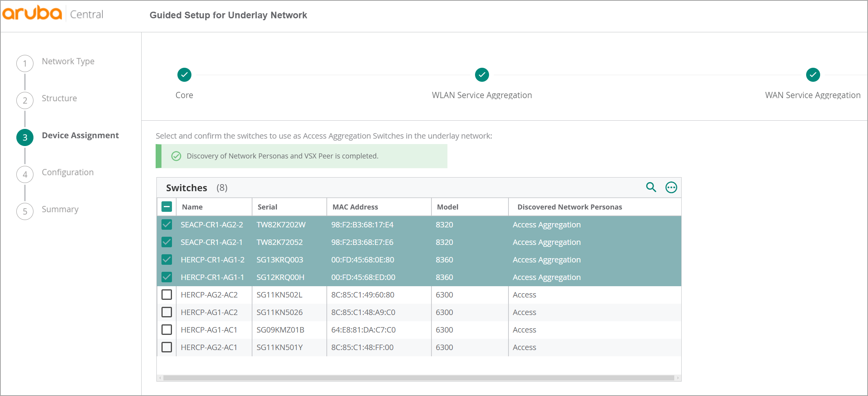This screenshot has width=868, height=396.
Task: Go to the Network Type step
Action: pyautogui.click(x=68, y=62)
